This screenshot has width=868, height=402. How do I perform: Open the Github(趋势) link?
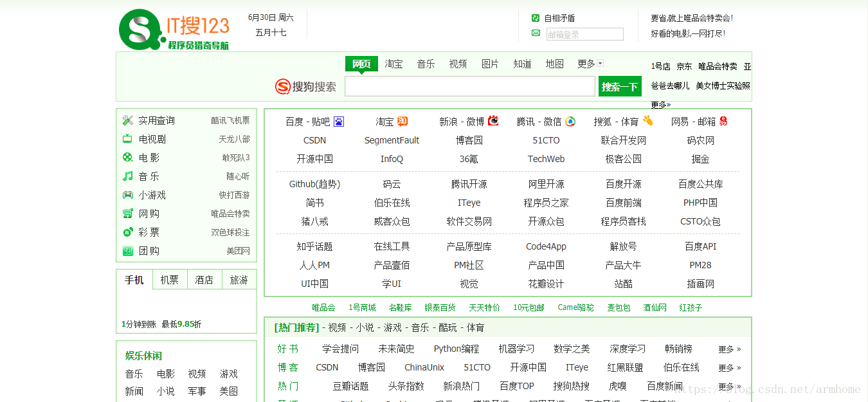(314, 184)
